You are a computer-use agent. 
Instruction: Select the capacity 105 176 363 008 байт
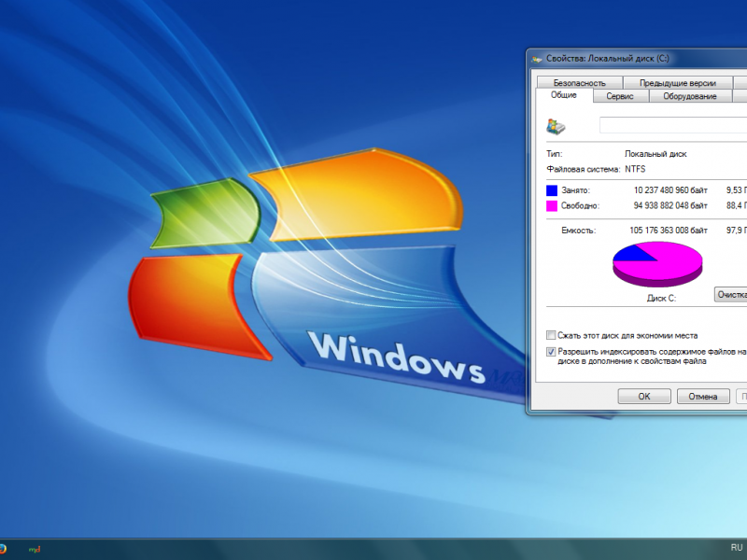point(669,231)
